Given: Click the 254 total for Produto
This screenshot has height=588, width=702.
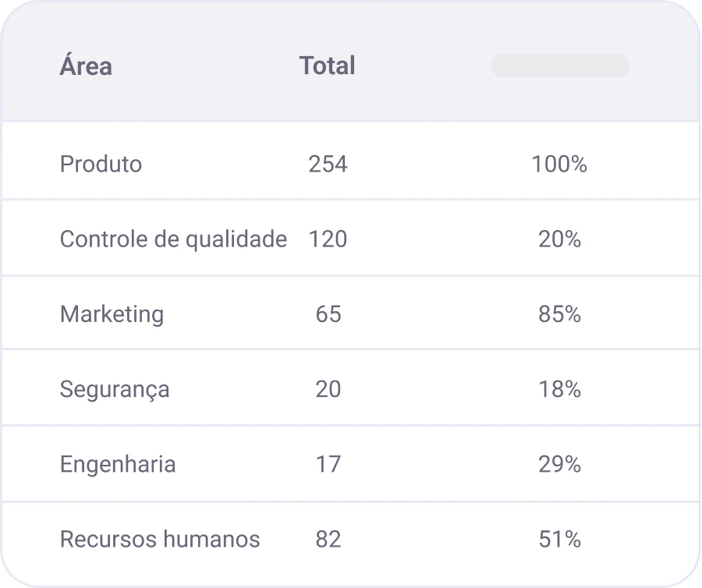Looking at the screenshot, I should pyautogui.click(x=328, y=165).
